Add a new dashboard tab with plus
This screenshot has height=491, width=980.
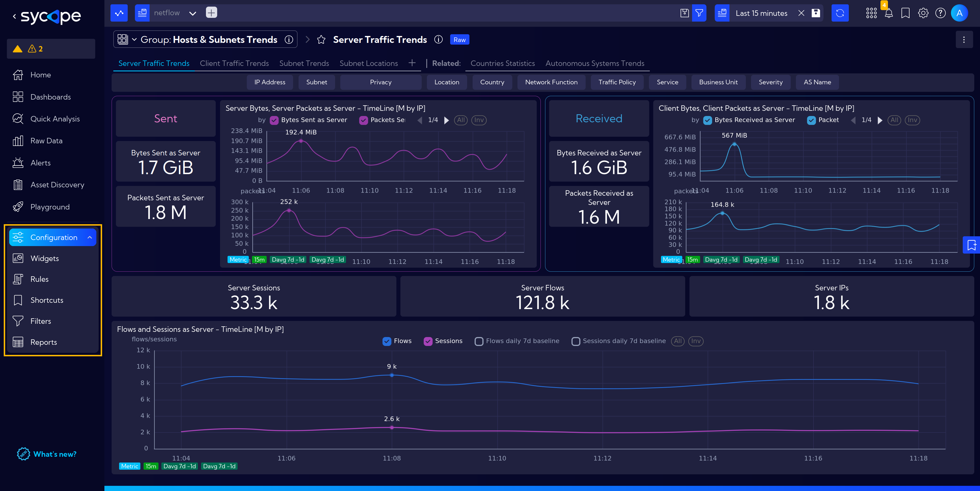click(412, 63)
